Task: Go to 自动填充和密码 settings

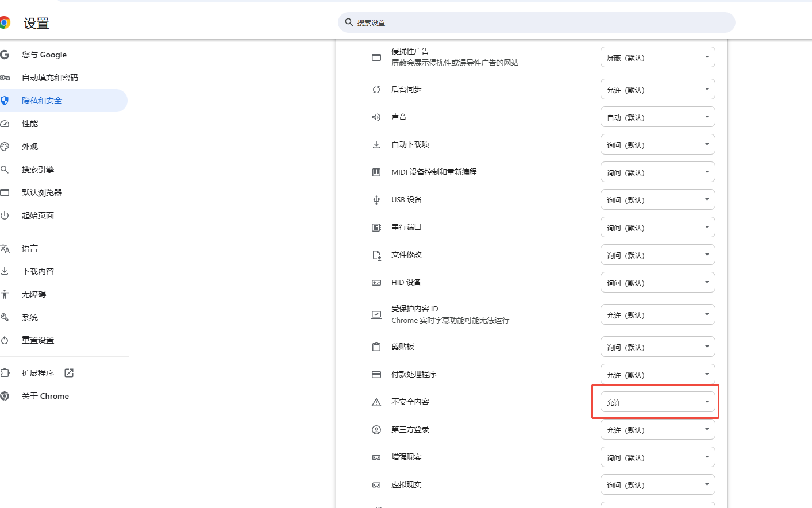Action: (63, 78)
